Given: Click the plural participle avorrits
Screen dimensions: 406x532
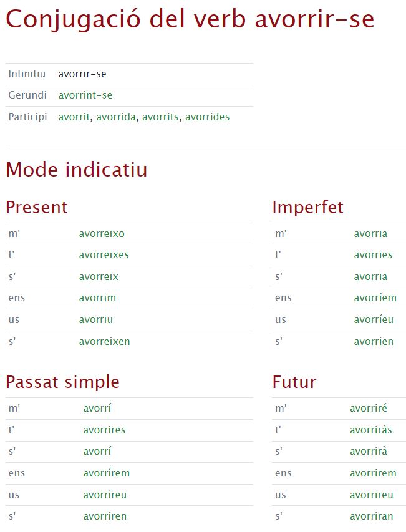Looking at the screenshot, I should click(160, 117).
